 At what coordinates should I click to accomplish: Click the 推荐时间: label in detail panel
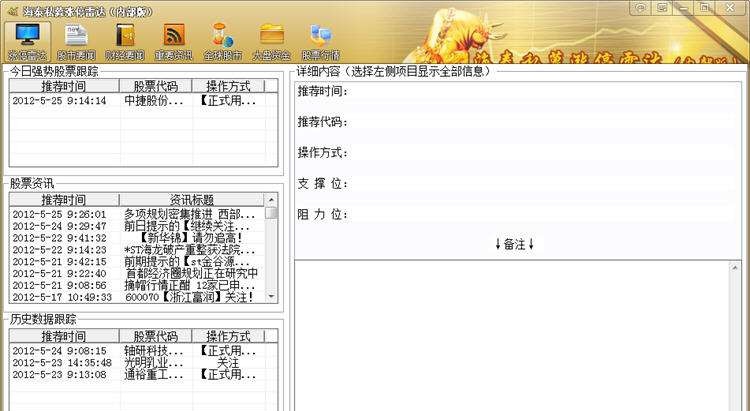323,91
